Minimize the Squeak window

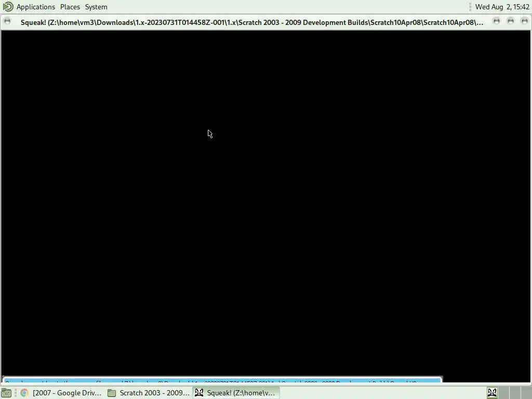click(496, 21)
